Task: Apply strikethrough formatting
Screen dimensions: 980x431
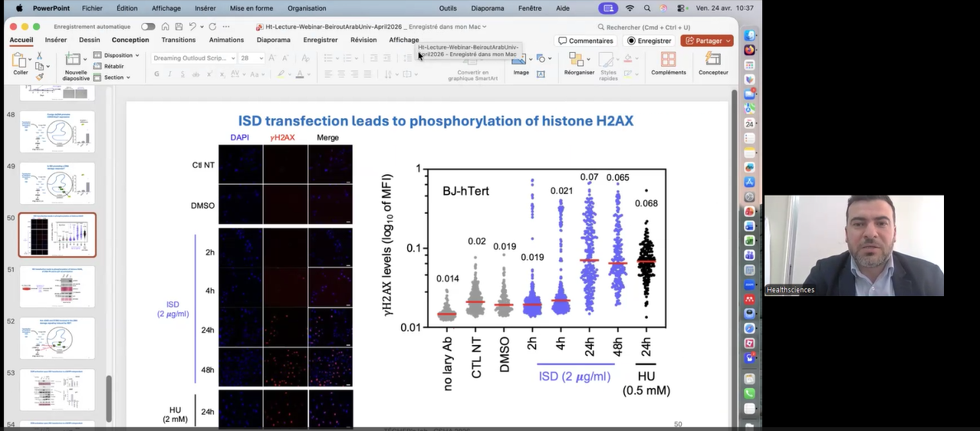Action: (x=196, y=74)
